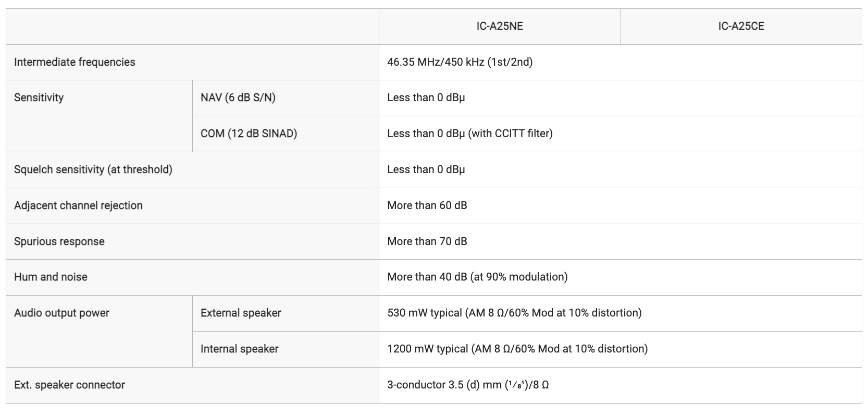The height and width of the screenshot is (414, 868).
Task: Select the Adjacent channel rejection label
Action: [x=78, y=205]
